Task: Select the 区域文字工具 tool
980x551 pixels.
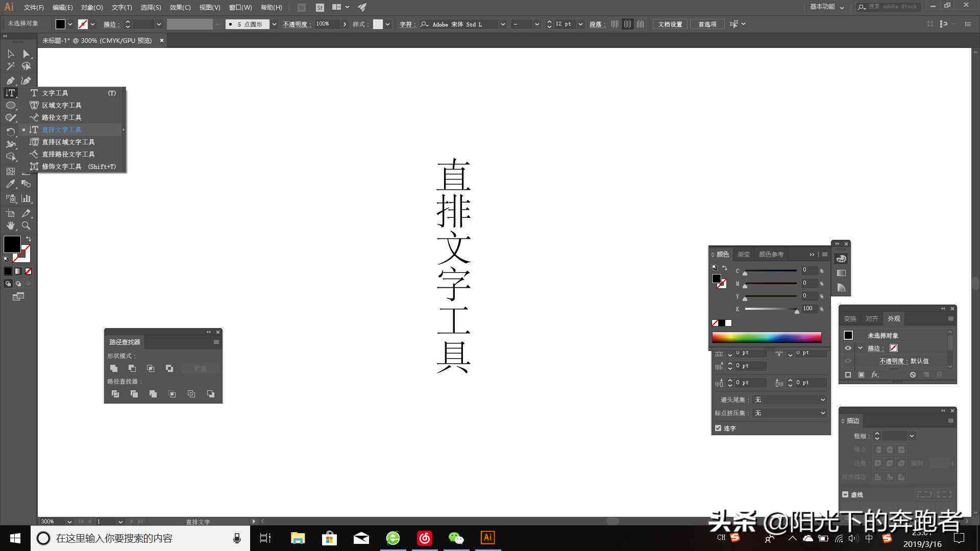Action: (62, 105)
